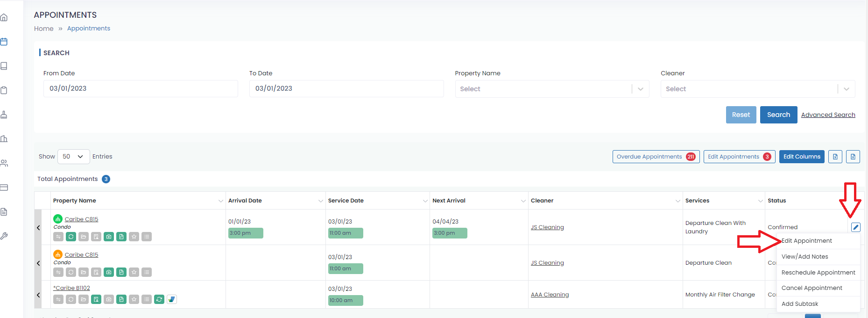Click the list icon in second Caribe C815 row
Screen dimensions: 868x318
[x=147, y=272]
